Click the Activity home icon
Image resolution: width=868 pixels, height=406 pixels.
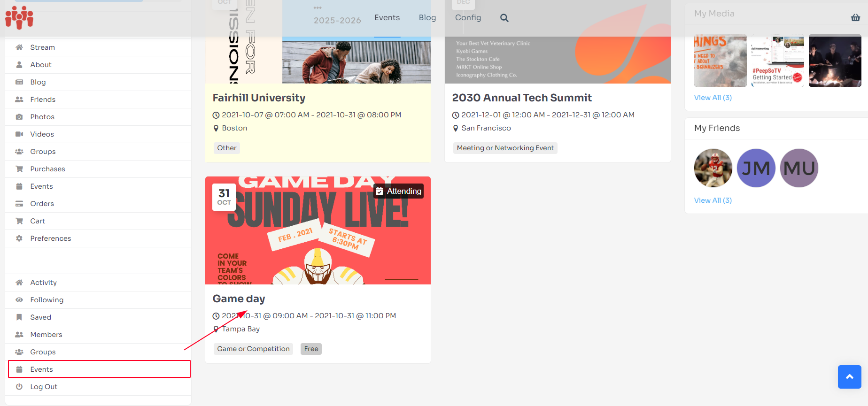click(x=19, y=283)
